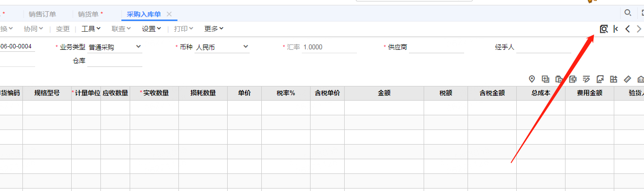Go to the next record arrow

pos(639,29)
